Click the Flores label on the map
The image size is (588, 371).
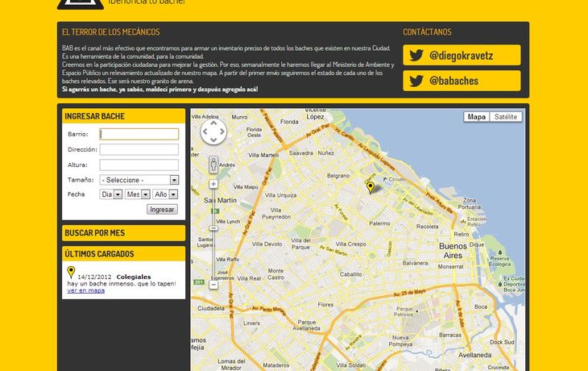(x=325, y=305)
